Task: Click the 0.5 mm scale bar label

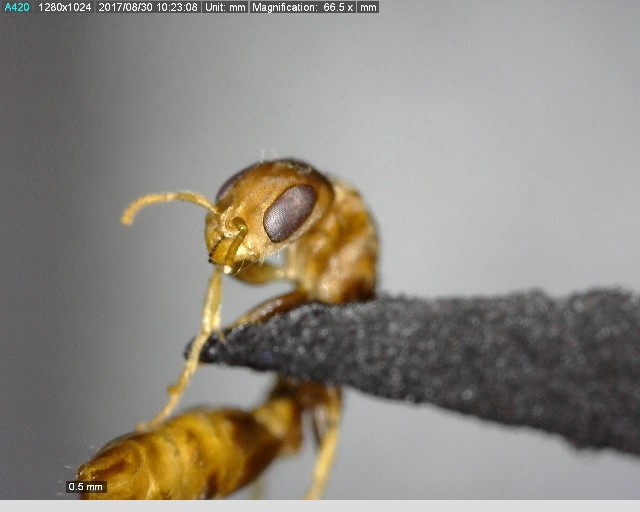Action: point(86,487)
